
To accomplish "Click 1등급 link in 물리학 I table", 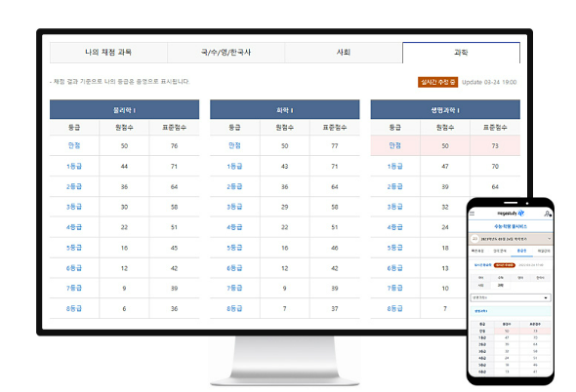I will click(x=74, y=167).
